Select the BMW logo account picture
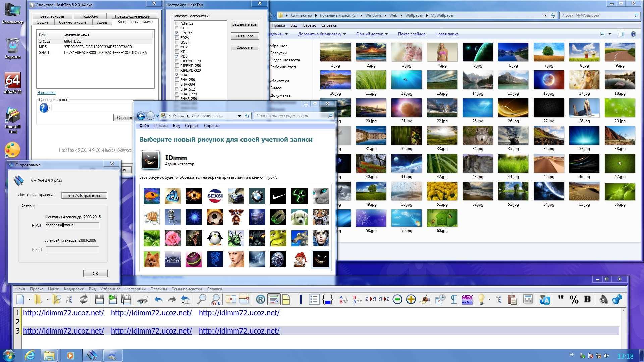This screenshot has height=362, width=644. (x=257, y=196)
